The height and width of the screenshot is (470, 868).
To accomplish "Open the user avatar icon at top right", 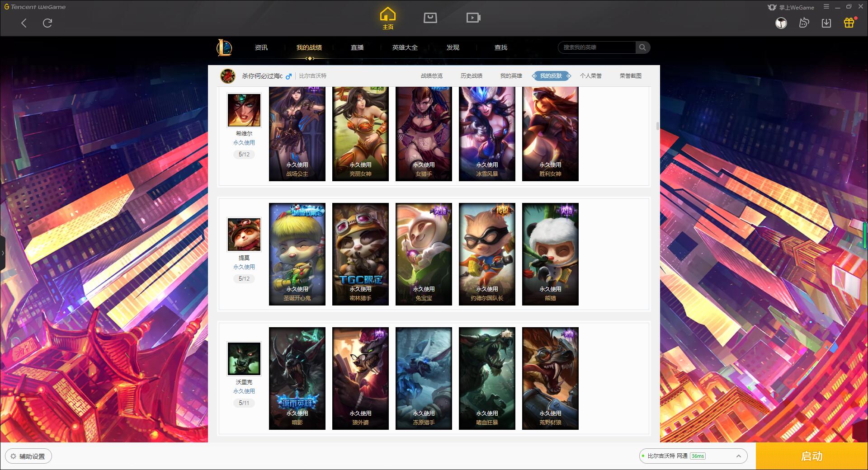I will click(781, 23).
